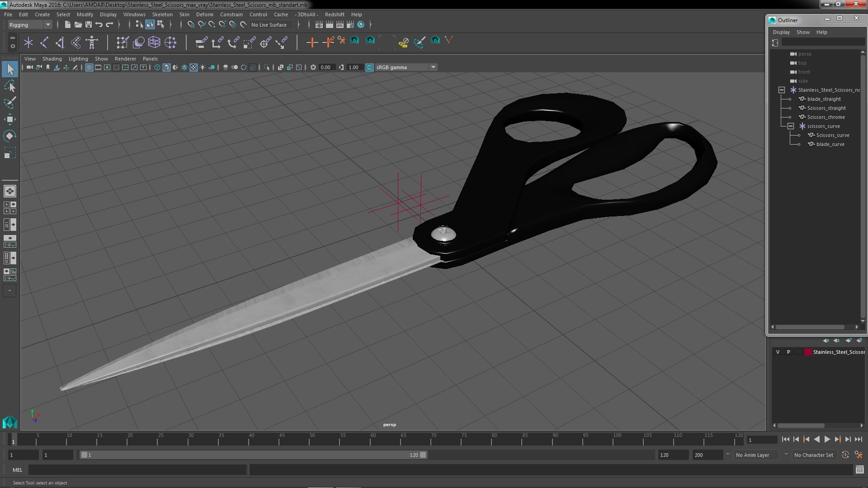Screen dimensions: 868x488
Task: Click the Save scene icon
Action: tap(89, 25)
